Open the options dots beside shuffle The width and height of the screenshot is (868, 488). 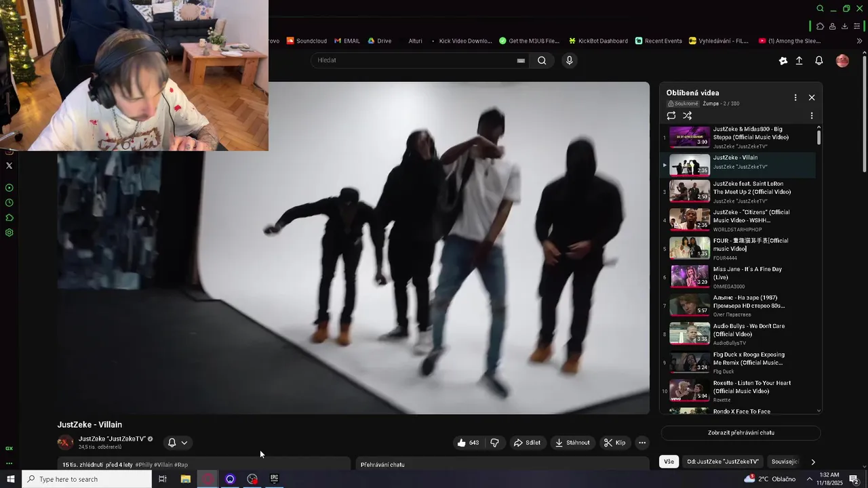(812, 116)
